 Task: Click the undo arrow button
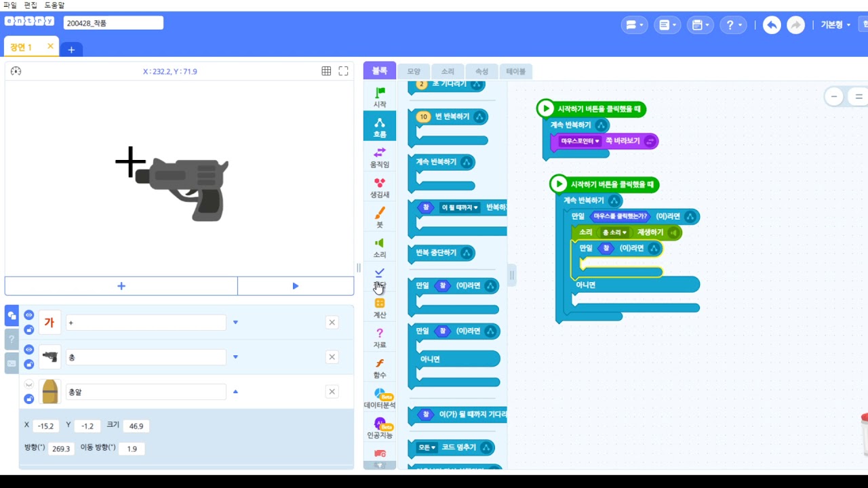(772, 25)
